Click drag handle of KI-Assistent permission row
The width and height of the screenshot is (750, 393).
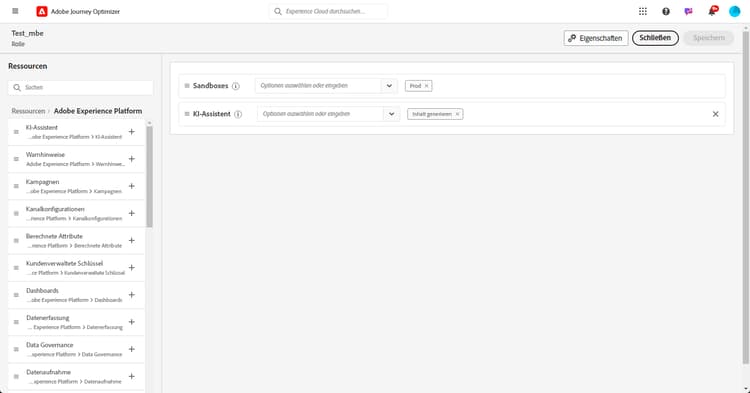(187, 114)
